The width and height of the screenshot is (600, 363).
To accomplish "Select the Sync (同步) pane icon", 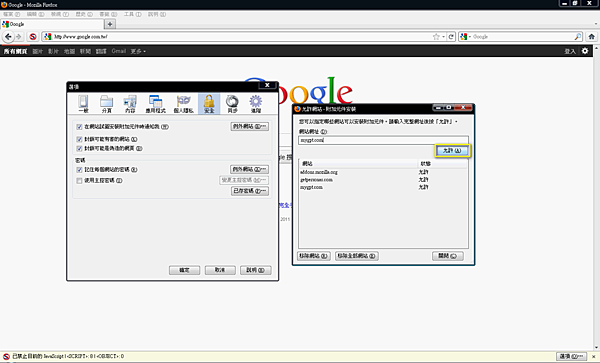I will click(x=232, y=104).
